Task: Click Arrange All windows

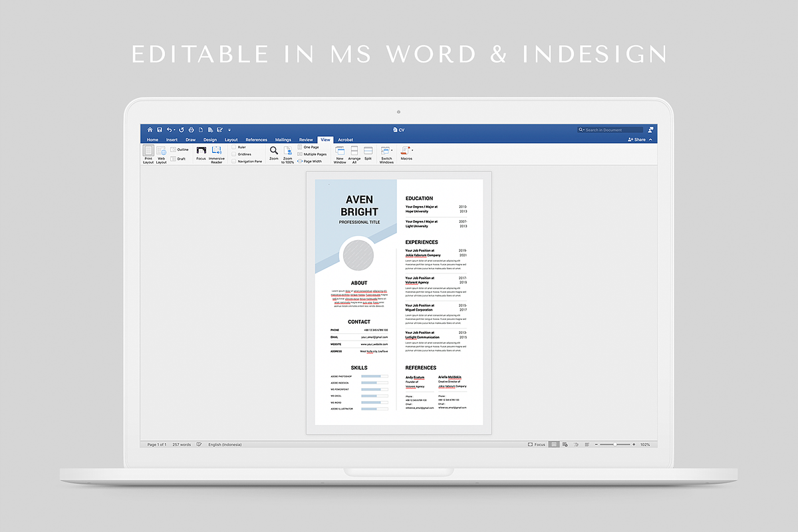Action: 354,155
